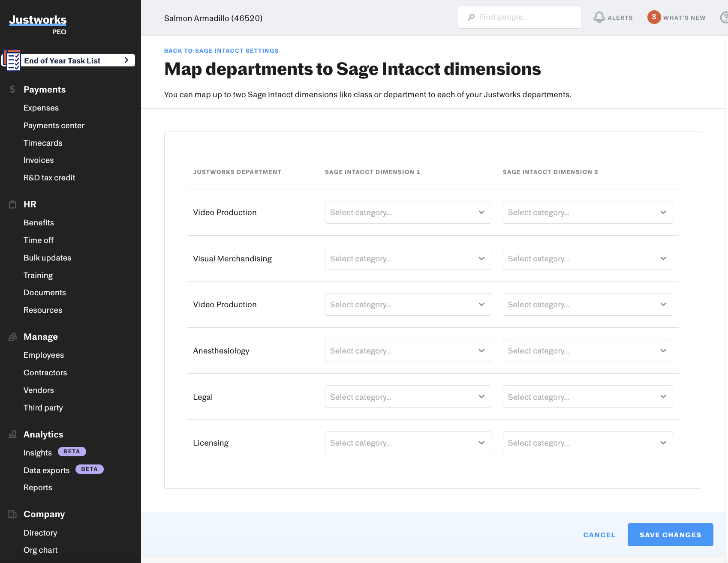Open Bulk updates in sidebar
This screenshot has height=563, width=728.
click(47, 258)
